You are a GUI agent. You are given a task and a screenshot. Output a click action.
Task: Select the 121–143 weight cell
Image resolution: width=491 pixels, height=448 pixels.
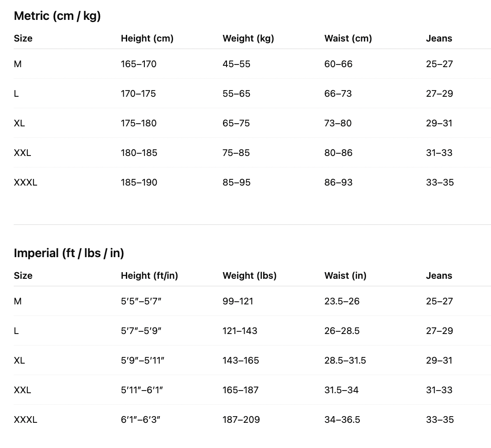tap(240, 331)
